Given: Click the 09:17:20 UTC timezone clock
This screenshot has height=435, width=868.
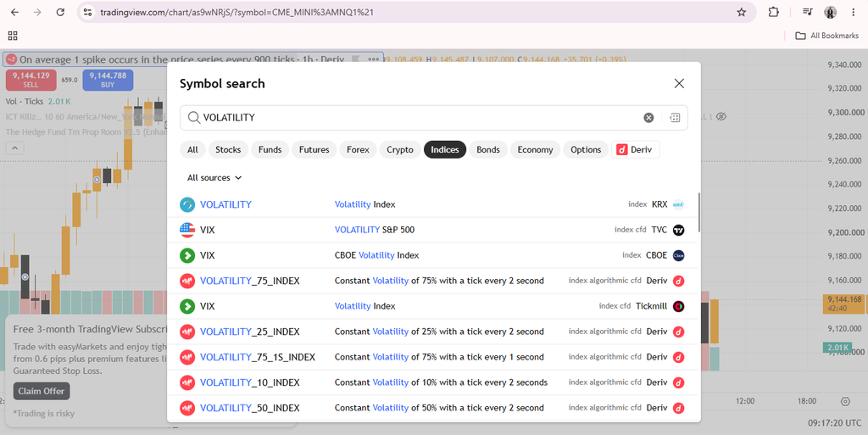Looking at the screenshot, I should (x=834, y=423).
